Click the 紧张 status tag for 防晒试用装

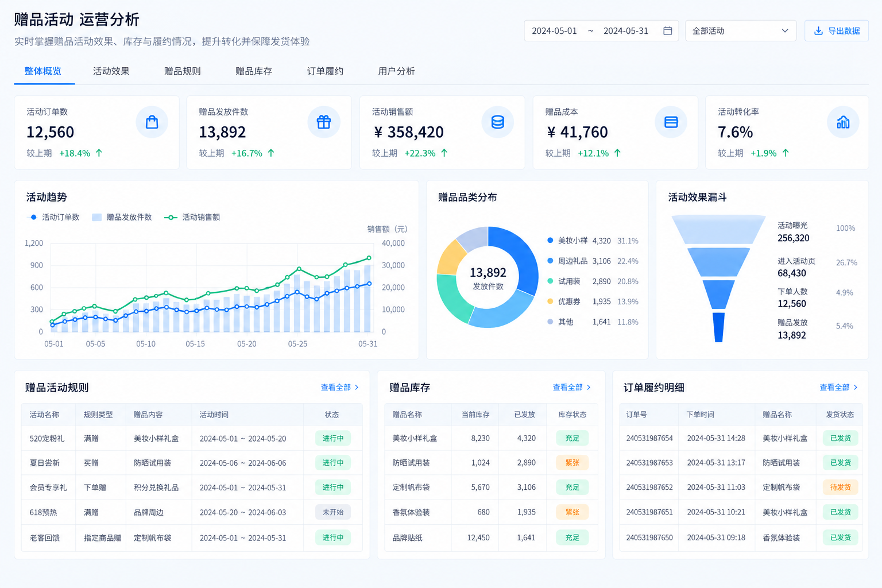[572, 463]
